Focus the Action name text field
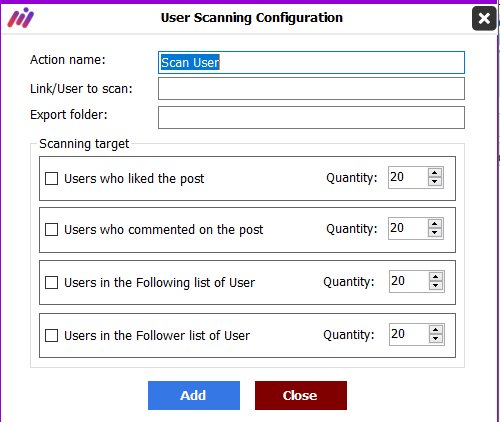This screenshot has width=500, height=422. (x=311, y=62)
